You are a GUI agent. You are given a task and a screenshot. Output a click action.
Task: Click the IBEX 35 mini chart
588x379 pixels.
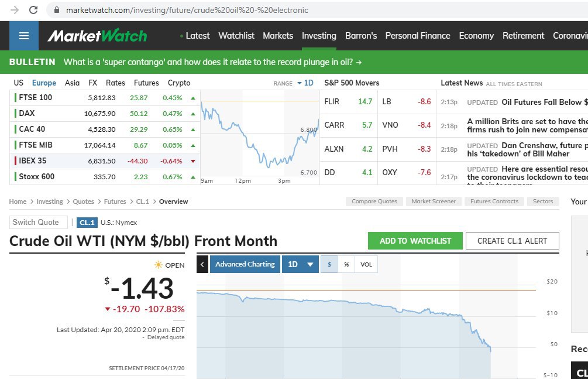pyautogui.click(x=260, y=138)
